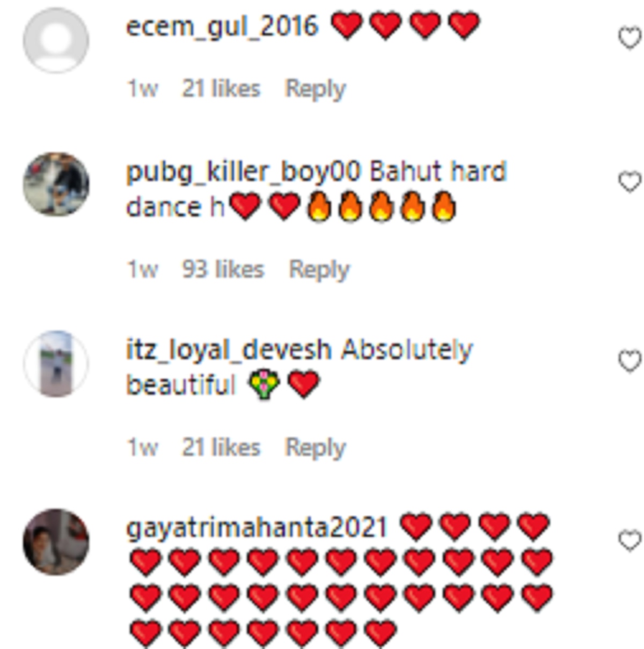
Task: Like the comment by ecem_gul_2016
Action: [x=630, y=38]
